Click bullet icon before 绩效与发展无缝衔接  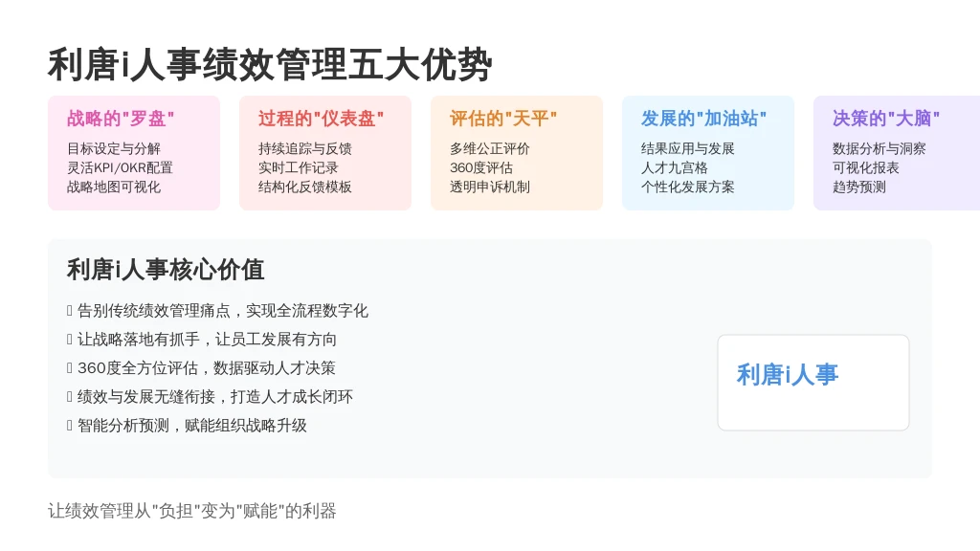pyautogui.click(x=69, y=397)
